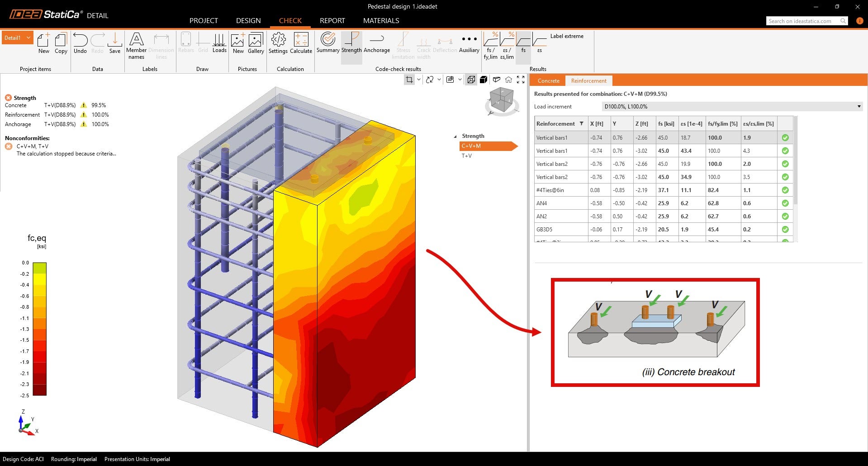Click the fc,eq color legend scale

click(39, 329)
